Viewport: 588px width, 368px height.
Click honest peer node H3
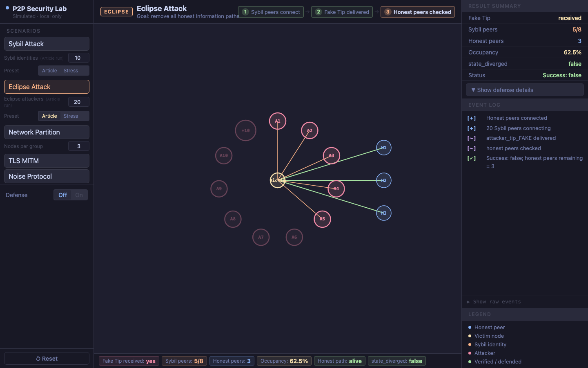tap(384, 213)
